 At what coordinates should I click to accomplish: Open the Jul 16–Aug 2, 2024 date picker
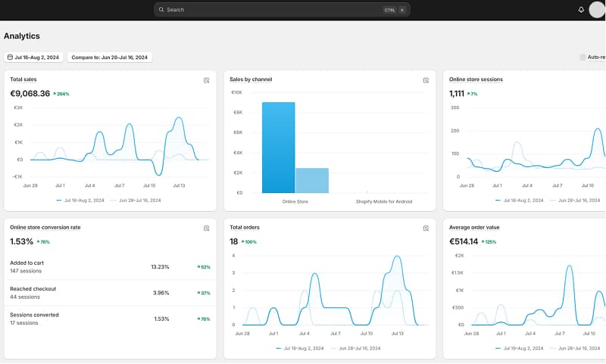coord(34,58)
